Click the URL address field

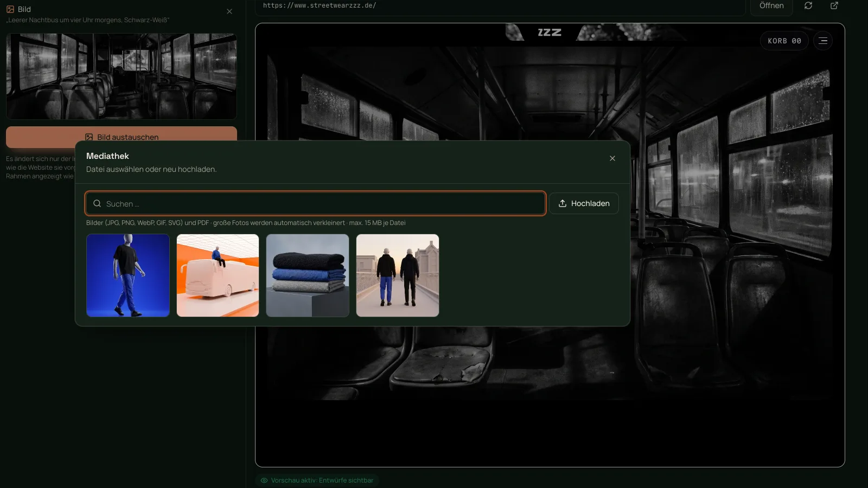[x=499, y=6]
